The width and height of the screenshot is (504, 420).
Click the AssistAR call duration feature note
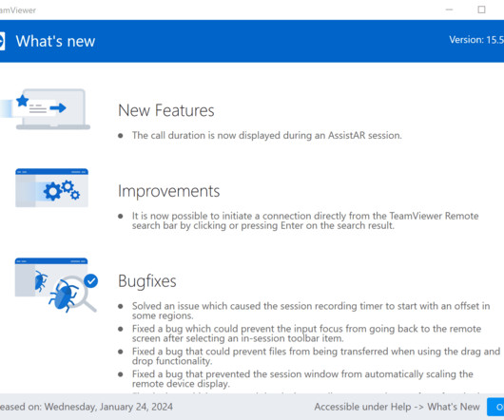coord(267,135)
